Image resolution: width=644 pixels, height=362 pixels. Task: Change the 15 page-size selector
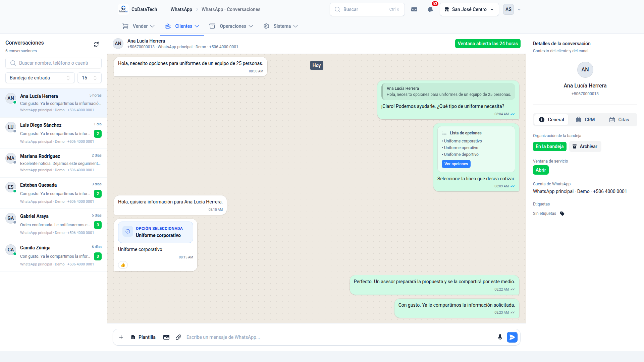90,78
